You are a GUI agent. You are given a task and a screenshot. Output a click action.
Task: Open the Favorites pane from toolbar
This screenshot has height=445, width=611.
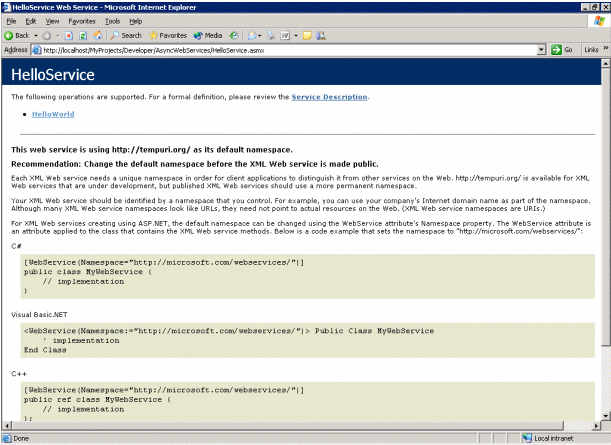click(x=168, y=35)
